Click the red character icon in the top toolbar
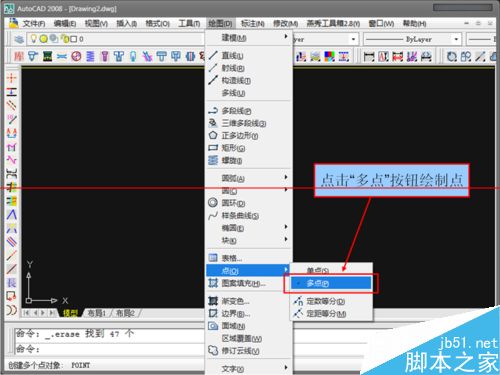Viewport: 500px width, 375px height. click(19, 56)
